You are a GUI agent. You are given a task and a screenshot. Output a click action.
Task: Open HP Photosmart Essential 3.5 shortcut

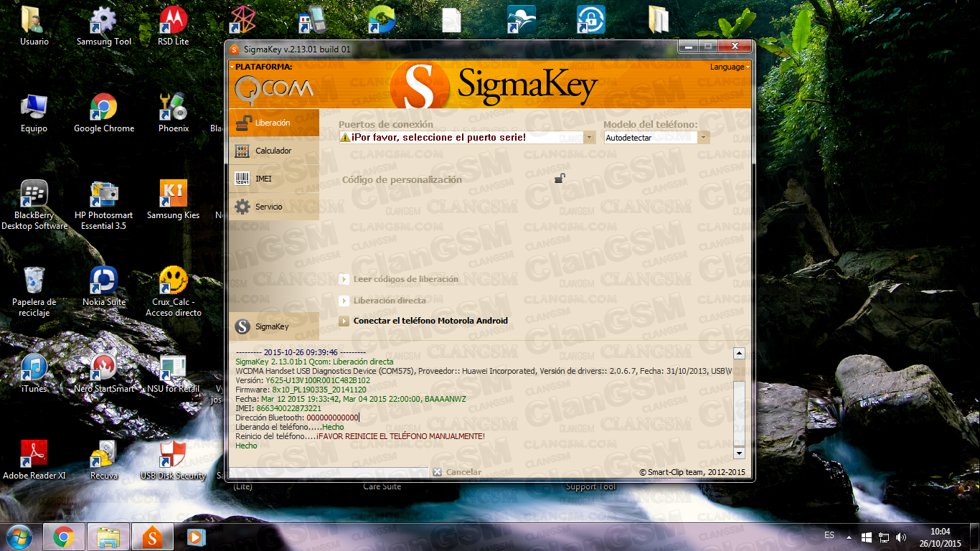(x=104, y=204)
